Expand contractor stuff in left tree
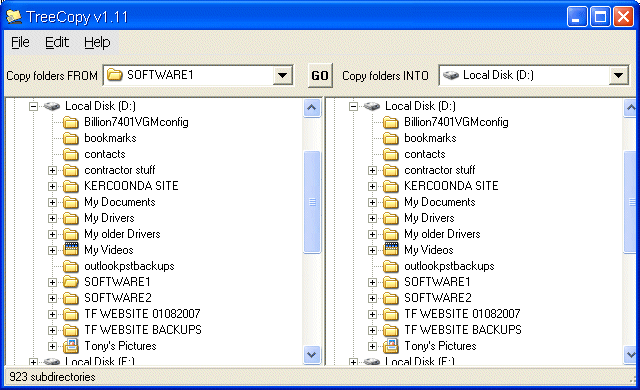 (x=52, y=171)
